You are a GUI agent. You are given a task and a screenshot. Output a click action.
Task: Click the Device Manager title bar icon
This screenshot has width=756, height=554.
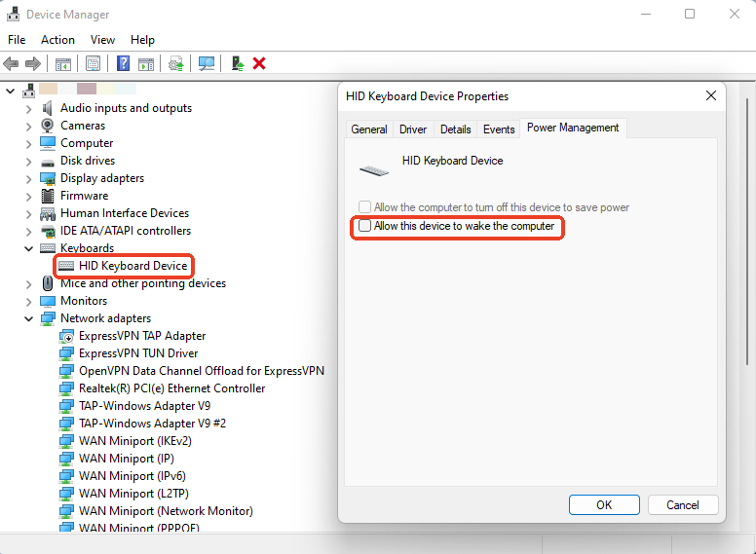click(x=13, y=14)
